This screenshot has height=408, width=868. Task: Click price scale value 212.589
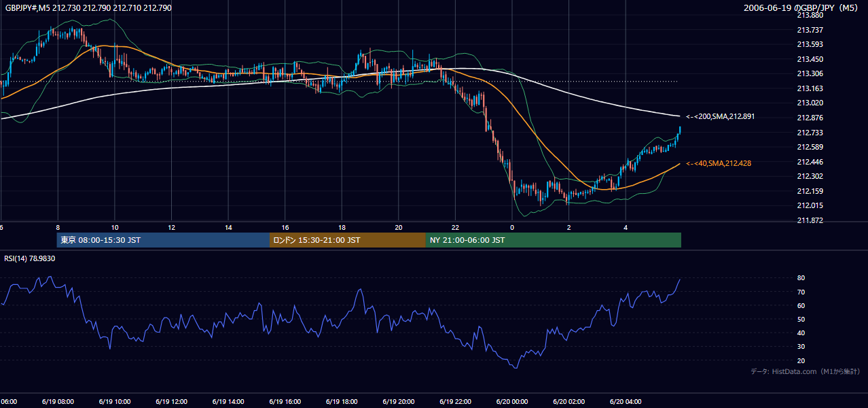[809, 147]
